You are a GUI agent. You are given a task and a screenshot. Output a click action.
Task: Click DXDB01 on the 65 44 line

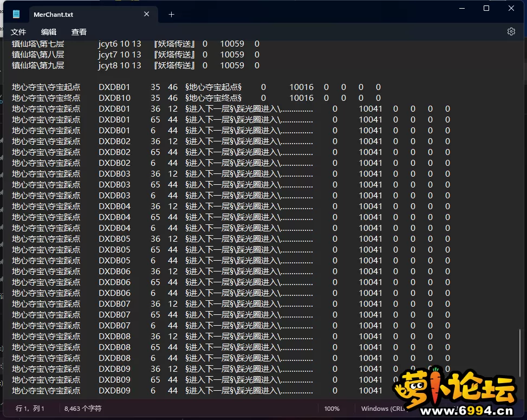tap(114, 119)
